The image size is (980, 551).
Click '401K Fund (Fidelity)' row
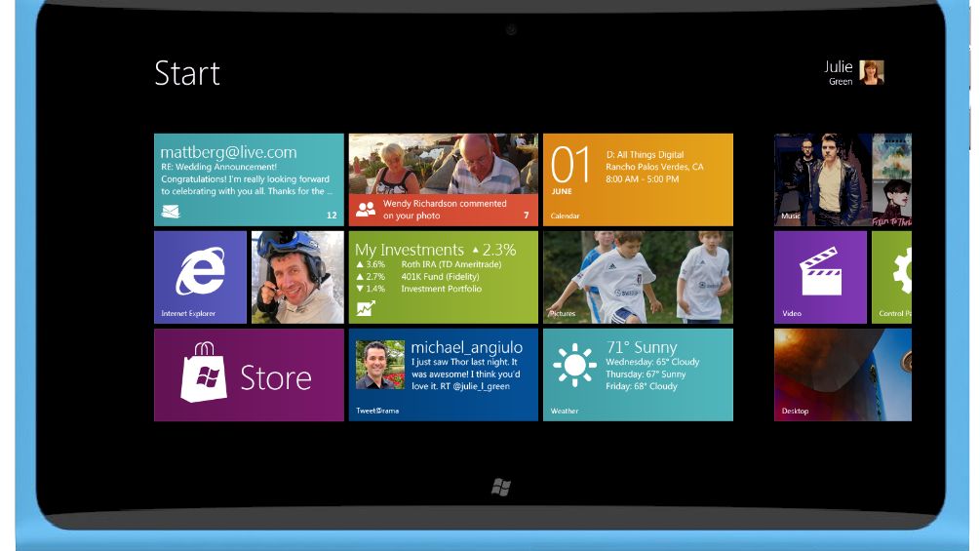pos(417,277)
